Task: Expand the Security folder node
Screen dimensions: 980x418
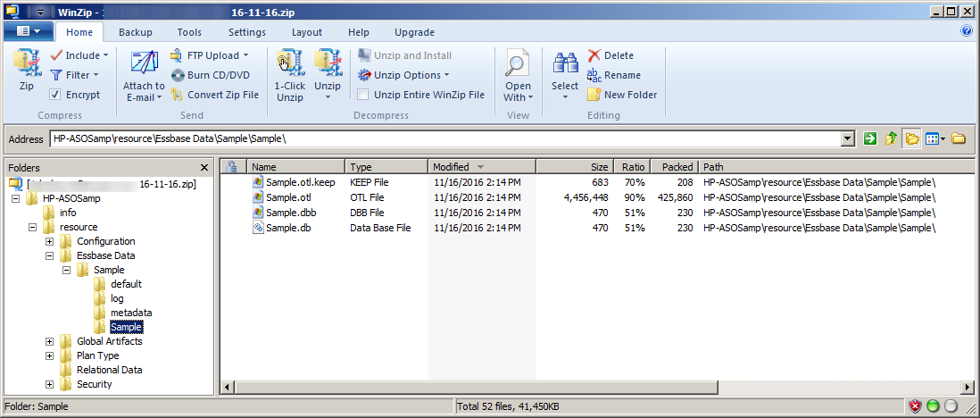Action: pyautogui.click(x=49, y=384)
